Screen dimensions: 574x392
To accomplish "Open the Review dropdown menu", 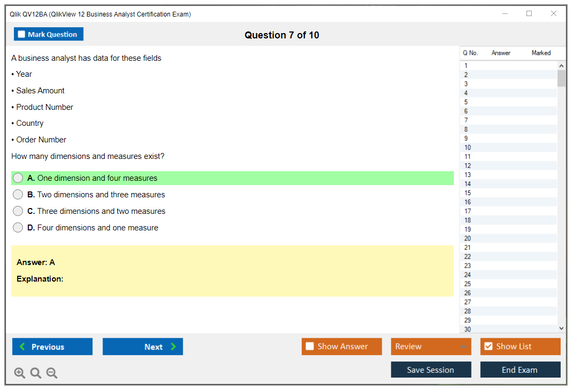I will (431, 347).
